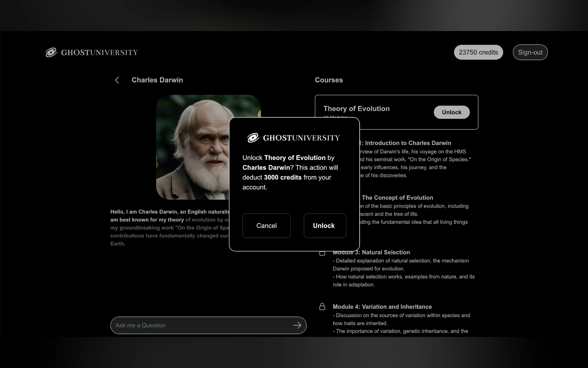Click the Ghost University logo in dialog
This screenshot has height=368, width=588.
[x=293, y=138]
